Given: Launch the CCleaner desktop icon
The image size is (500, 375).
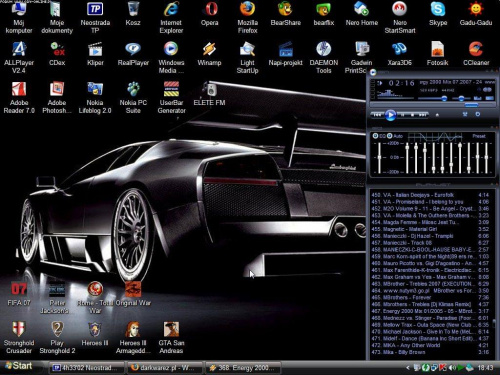Looking at the screenshot, I should coord(476,54).
